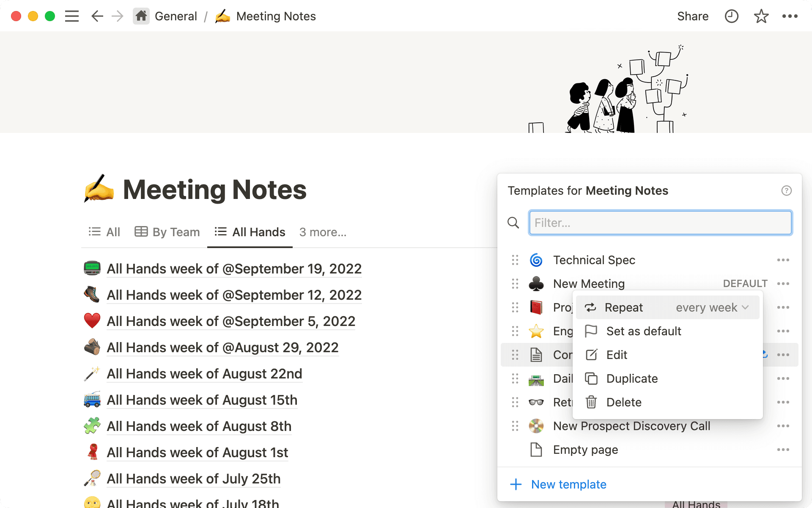Select Duplicate from the context menu

click(631, 378)
